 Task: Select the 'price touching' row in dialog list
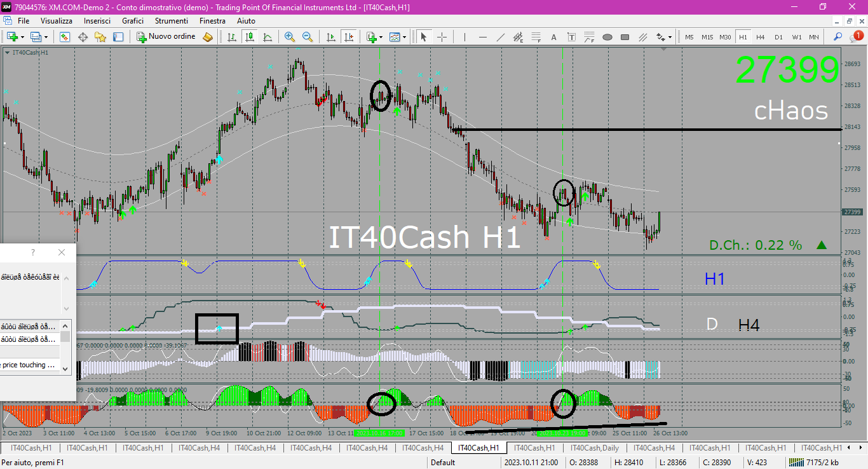[30, 365]
